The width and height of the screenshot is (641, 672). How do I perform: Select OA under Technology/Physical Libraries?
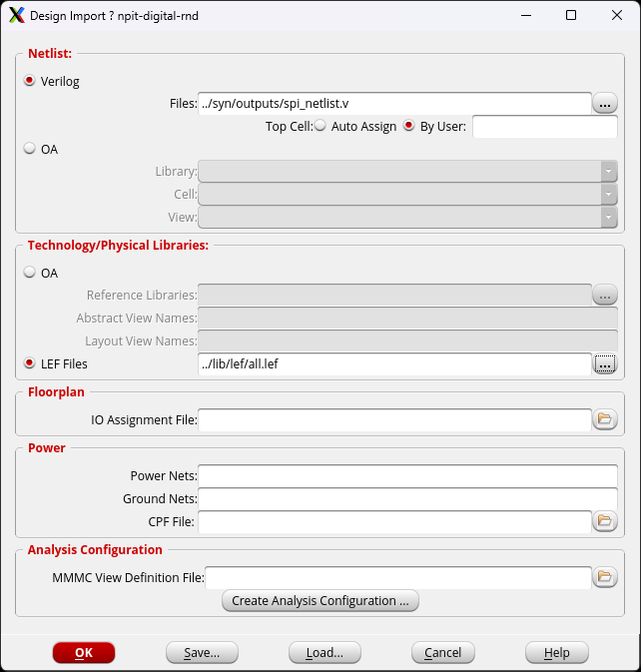[29, 273]
